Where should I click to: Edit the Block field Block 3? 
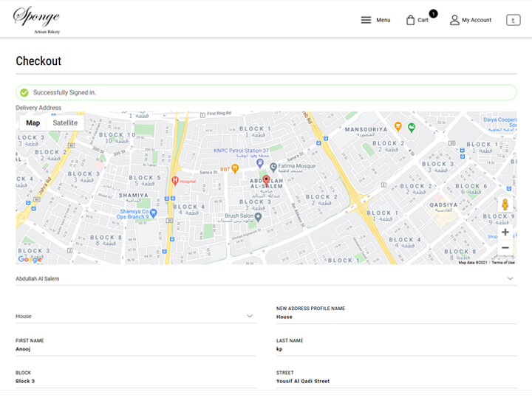tap(136, 381)
